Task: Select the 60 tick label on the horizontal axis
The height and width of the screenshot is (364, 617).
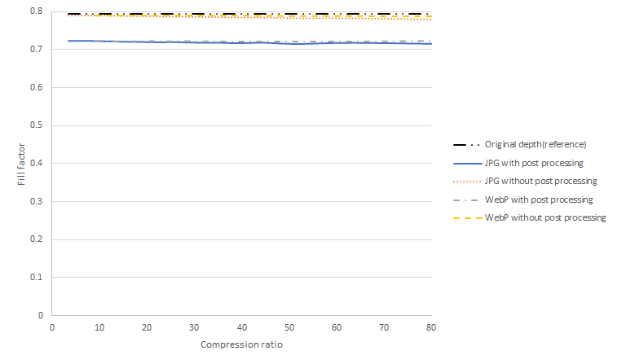Action: point(337,327)
